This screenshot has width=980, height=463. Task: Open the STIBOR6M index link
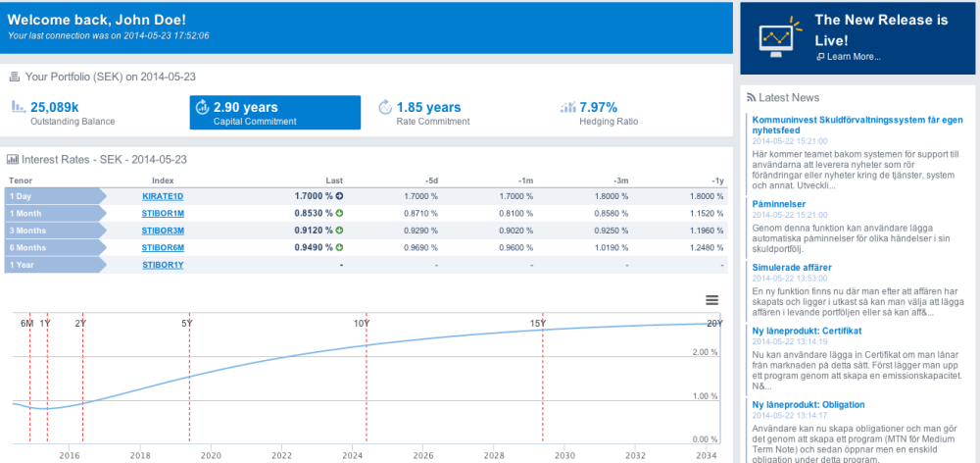click(x=163, y=247)
